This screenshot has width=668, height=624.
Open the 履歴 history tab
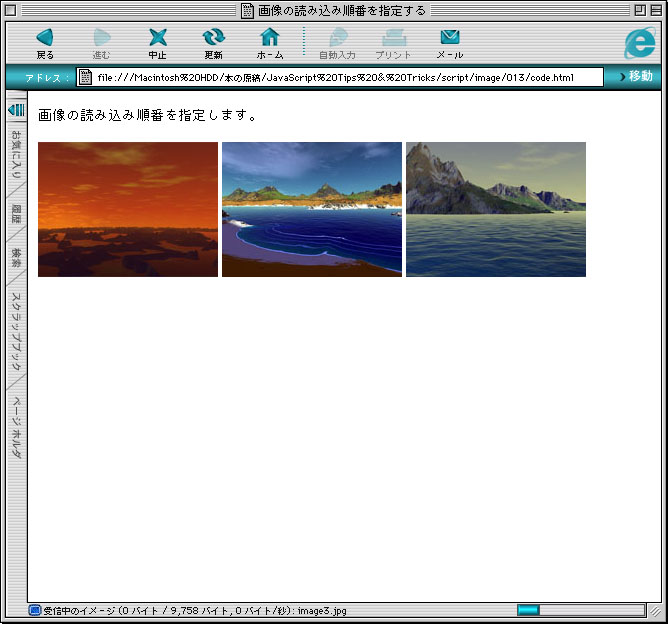point(16,214)
